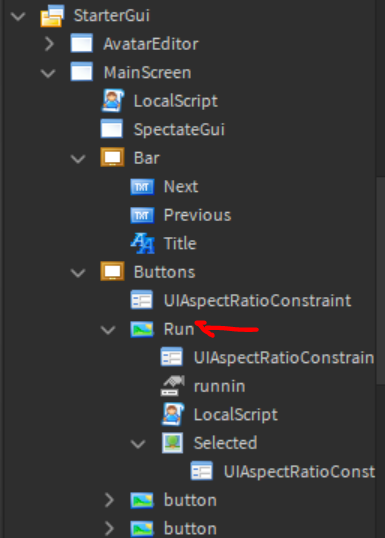This screenshot has width=385, height=538.
Task: Collapse the Buttons frame node
Action: coord(78,273)
